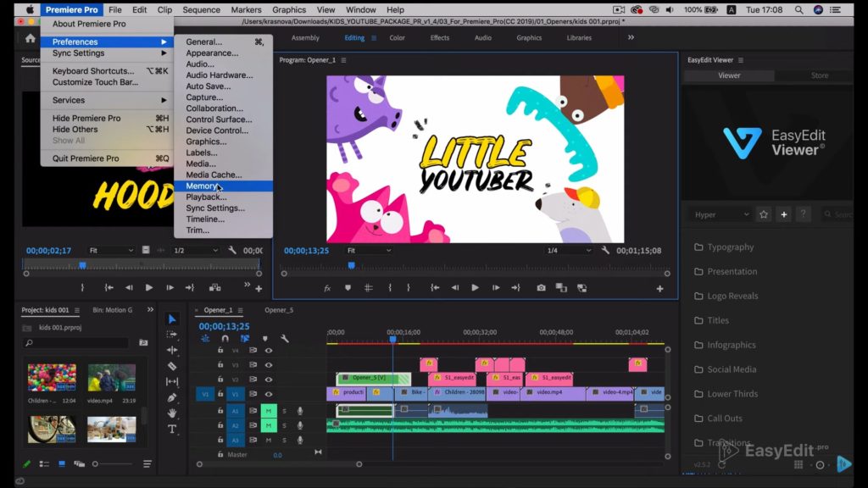Select the Ripple Edit tool
Image resolution: width=868 pixels, height=488 pixels.
click(172, 350)
